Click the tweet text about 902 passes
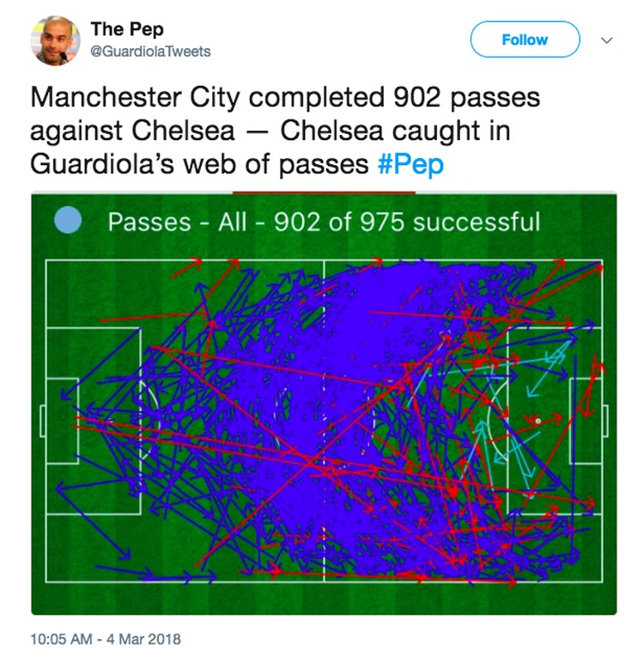The width and height of the screenshot is (644, 659). click(285, 131)
